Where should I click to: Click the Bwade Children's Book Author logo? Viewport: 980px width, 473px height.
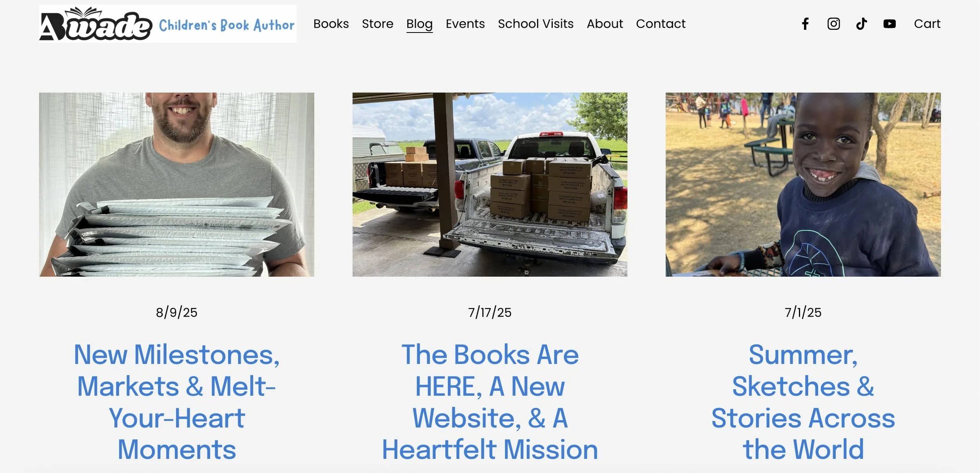pos(168,24)
